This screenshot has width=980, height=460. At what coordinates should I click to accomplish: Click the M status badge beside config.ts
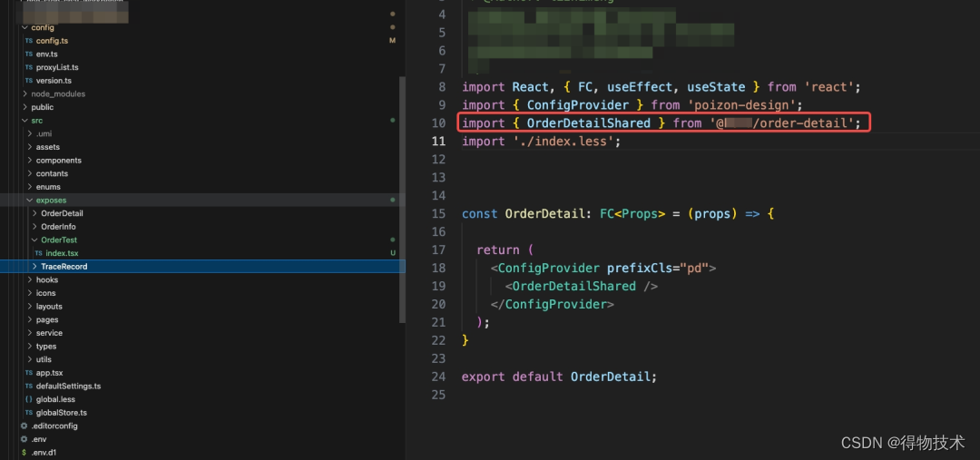tap(393, 41)
